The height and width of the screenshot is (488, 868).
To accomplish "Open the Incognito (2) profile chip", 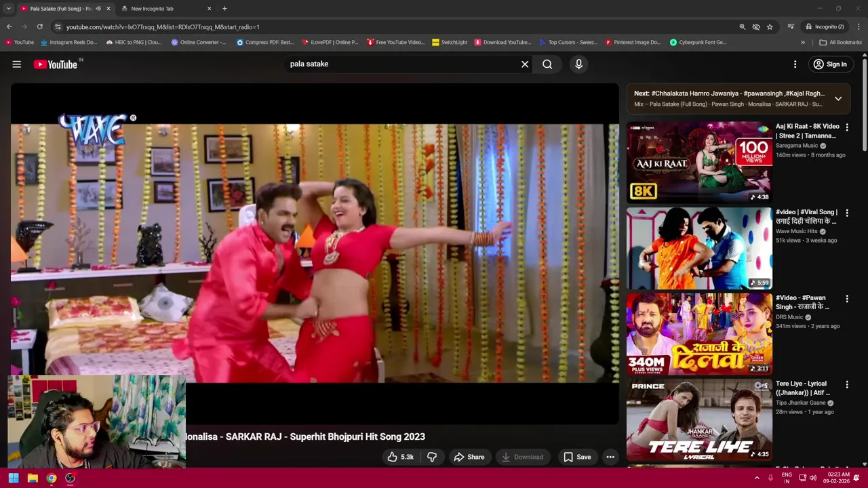I will click(825, 27).
